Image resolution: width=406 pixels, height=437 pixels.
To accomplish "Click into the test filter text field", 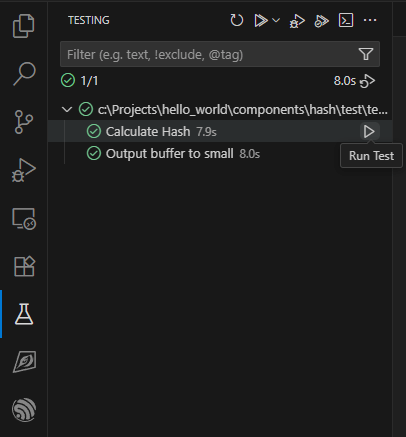I will (x=210, y=54).
